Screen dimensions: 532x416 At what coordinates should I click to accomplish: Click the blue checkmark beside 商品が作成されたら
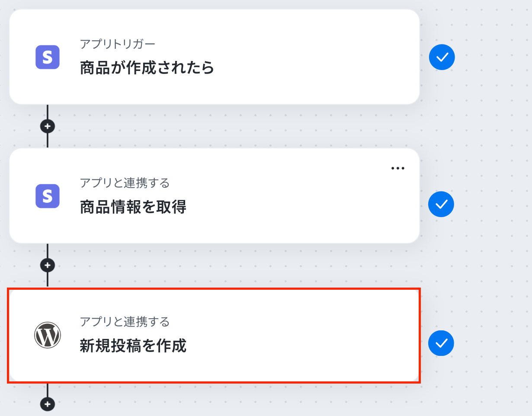click(x=442, y=57)
